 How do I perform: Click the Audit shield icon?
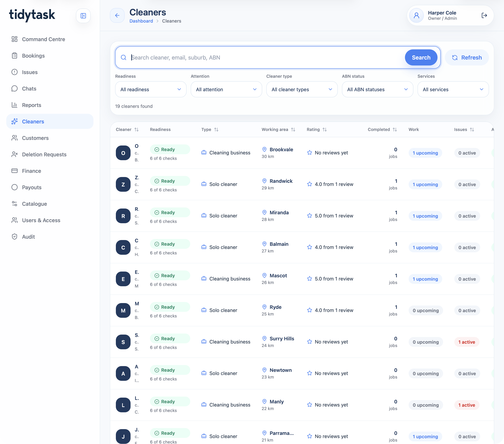(15, 237)
